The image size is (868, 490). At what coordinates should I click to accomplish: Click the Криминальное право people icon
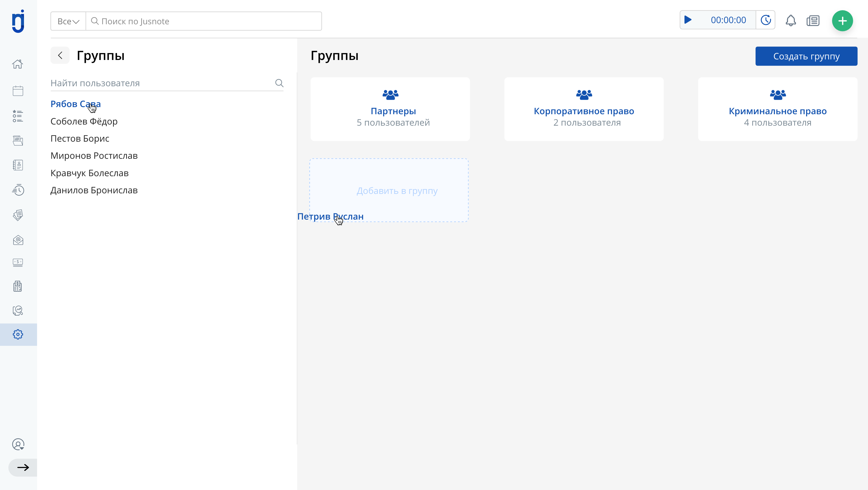[778, 95]
